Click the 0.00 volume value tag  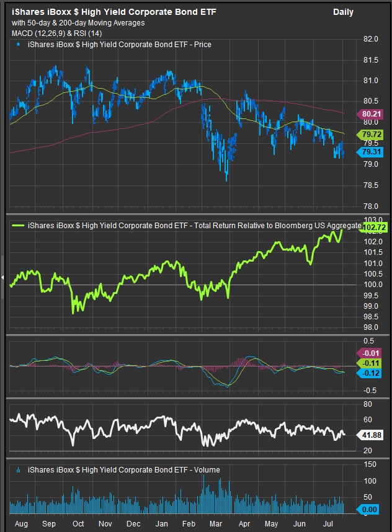pos(368,509)
